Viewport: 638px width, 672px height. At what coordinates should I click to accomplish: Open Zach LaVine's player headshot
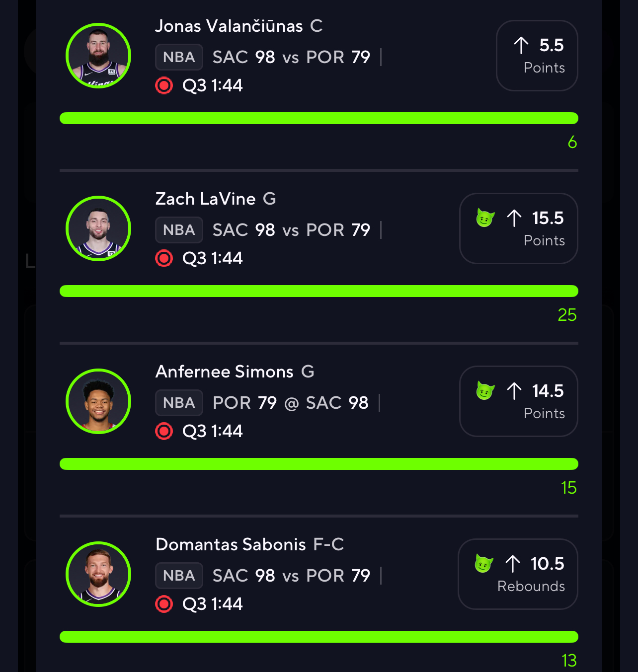[x=98, y=228]
